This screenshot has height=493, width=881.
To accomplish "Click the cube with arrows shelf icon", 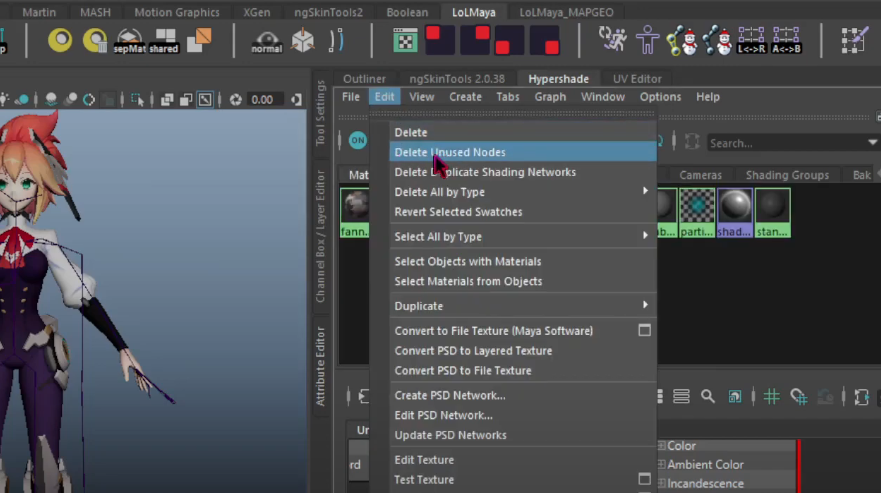I will click(303, 41).
